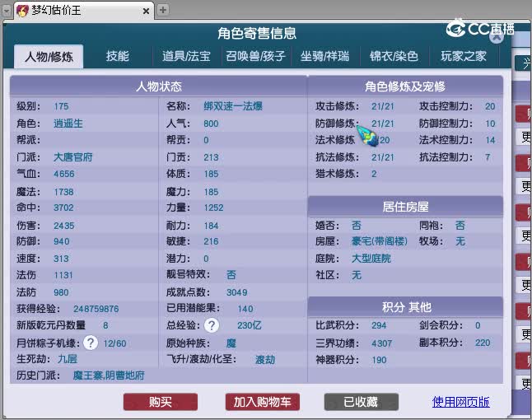Viewport: 532px width, 420px height.
Task: Open the 技能 tab
Action: coord(118,56)
